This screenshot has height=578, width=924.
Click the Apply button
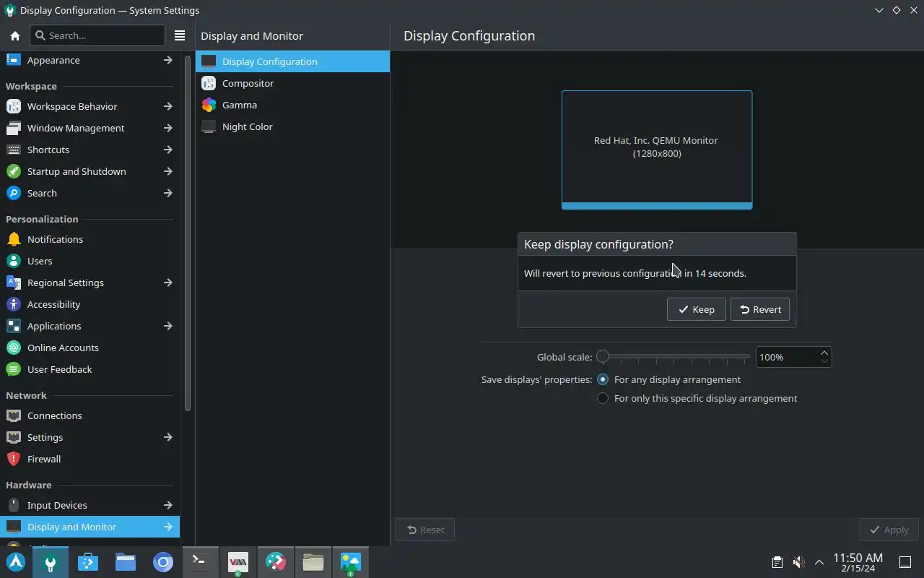click(889, 530)
